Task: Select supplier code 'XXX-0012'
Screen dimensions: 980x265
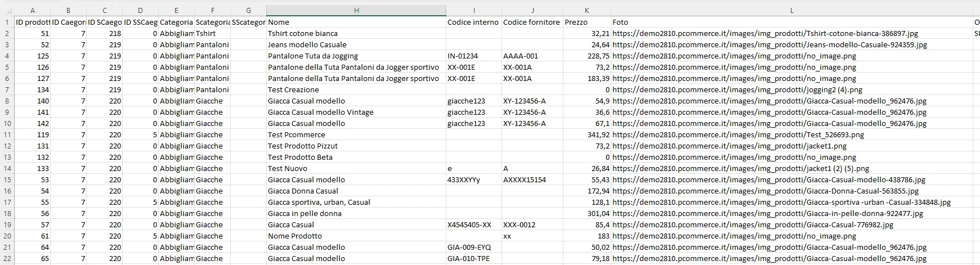Action: pos(532,224)
